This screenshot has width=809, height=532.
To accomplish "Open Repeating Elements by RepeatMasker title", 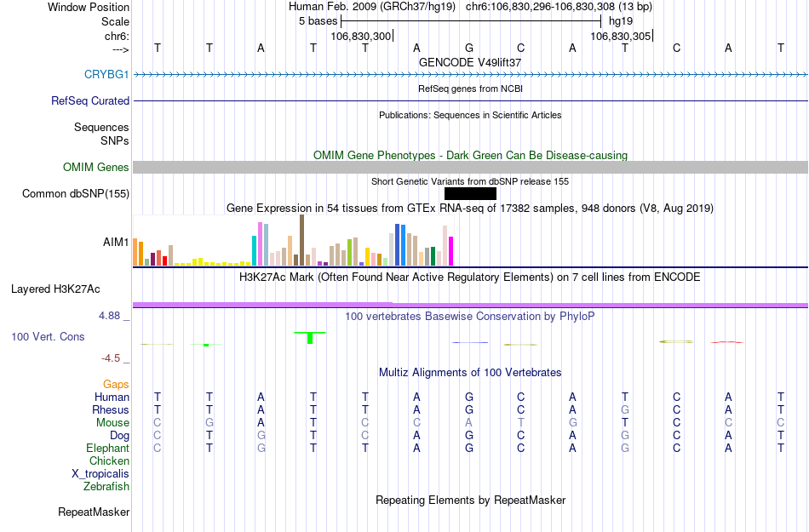I will tap(470, 500).
